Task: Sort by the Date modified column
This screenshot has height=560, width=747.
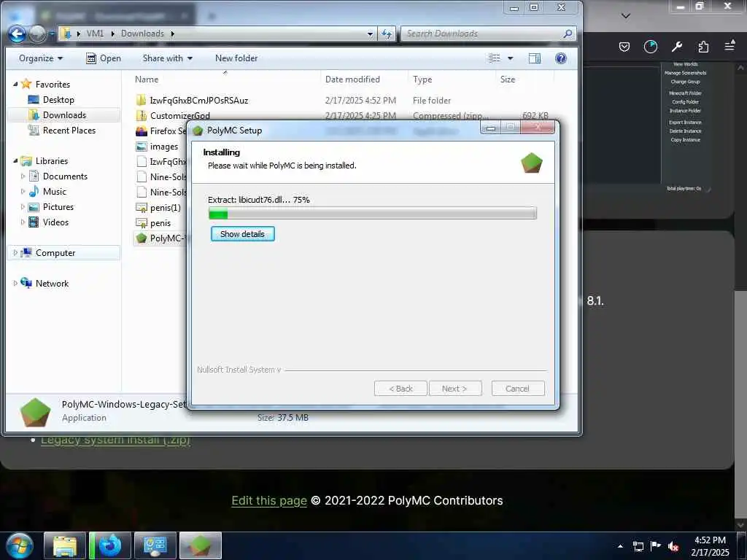Action: tap(352, 79)
